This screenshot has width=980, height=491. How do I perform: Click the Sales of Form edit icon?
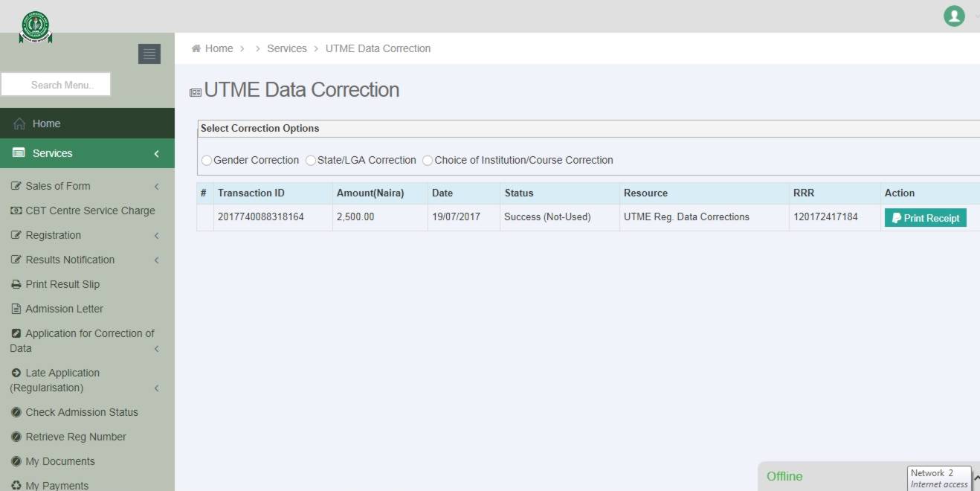(16, 186)
